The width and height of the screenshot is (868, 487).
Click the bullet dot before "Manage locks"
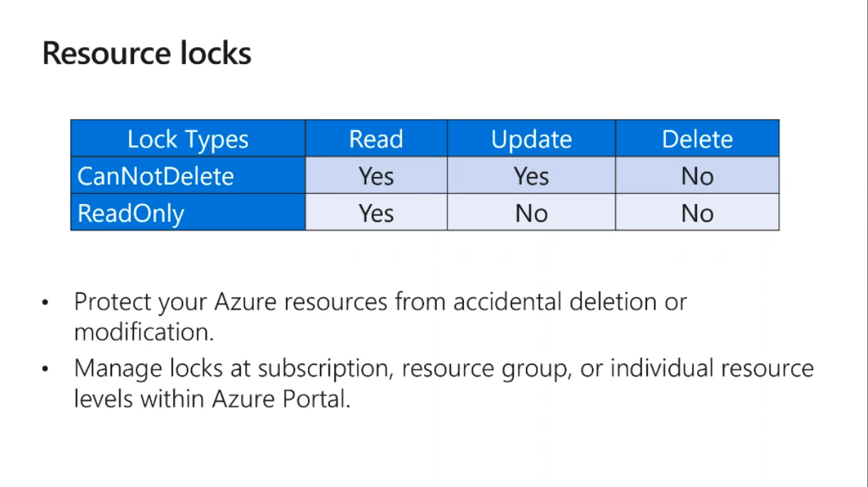click(x=46, y=369)
